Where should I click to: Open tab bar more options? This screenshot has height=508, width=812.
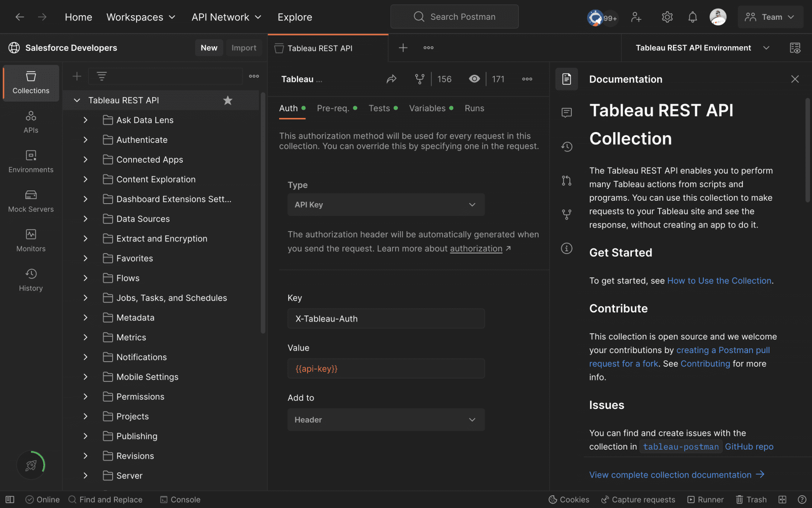tap(428, 48)
